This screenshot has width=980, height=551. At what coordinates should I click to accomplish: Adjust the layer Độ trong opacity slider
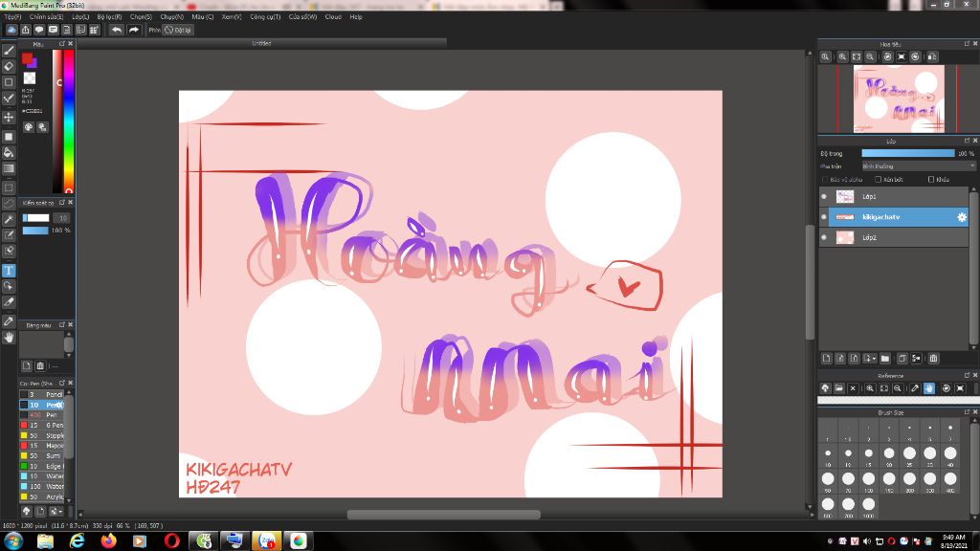(x=908, y=154)
